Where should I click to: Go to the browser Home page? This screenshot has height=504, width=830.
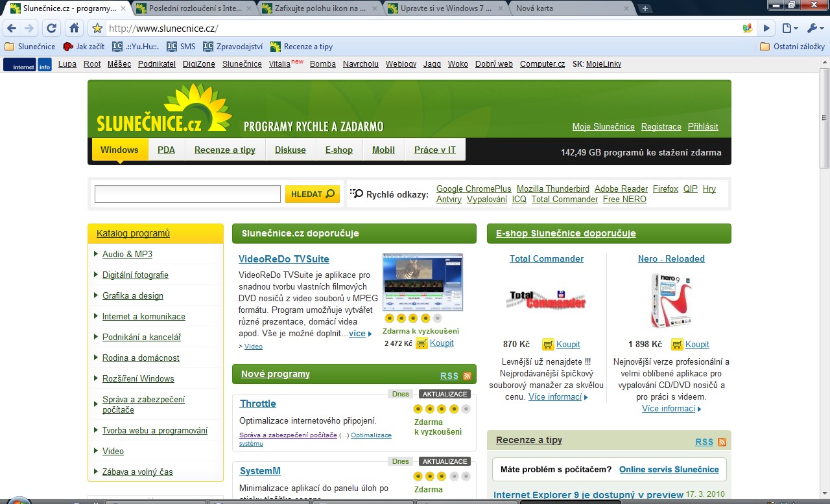(74, 29)
